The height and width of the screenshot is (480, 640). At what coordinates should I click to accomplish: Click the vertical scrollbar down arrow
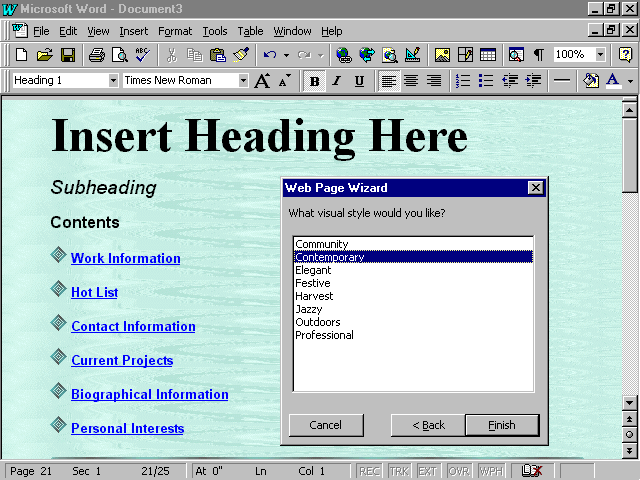point(629,403)
